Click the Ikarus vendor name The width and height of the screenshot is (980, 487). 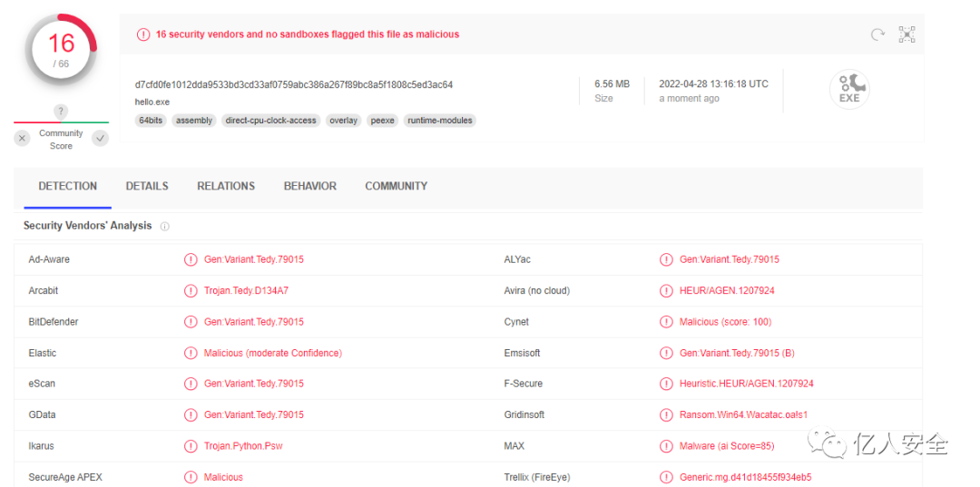pyautogui.click(x=41, y=446)
